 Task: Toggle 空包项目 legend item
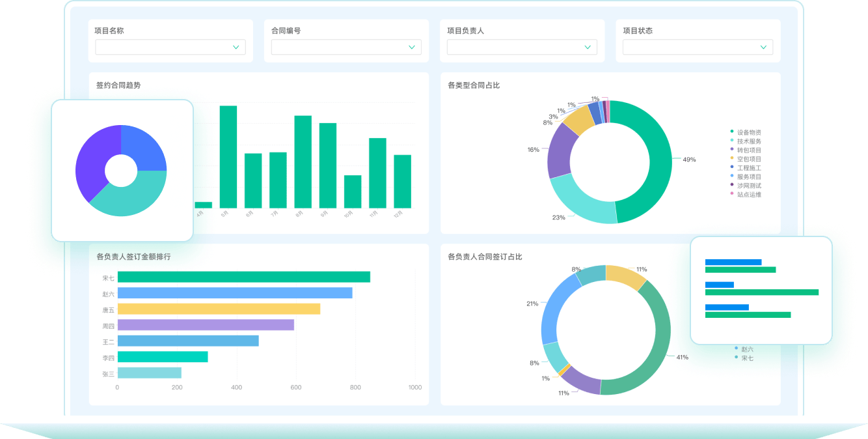746,159
